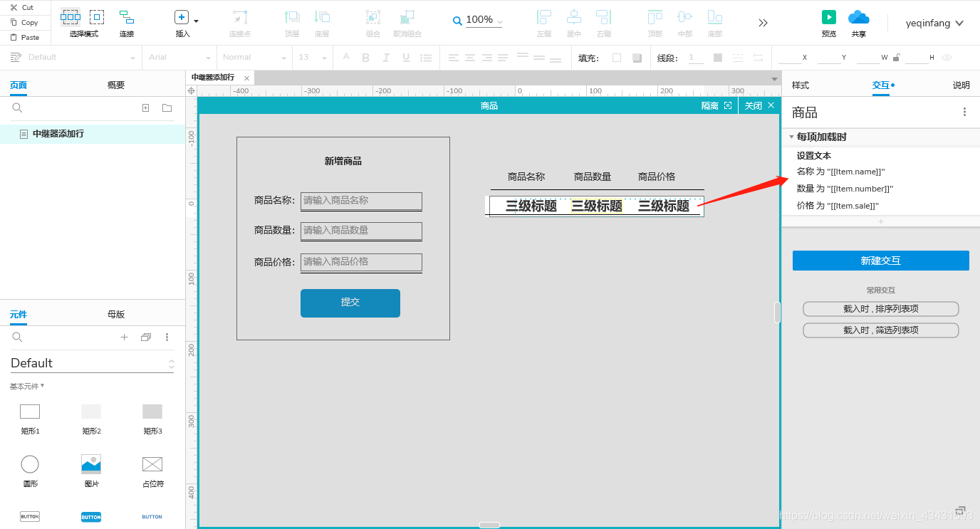The width and height of the screenshot is (980, 529).
Task: Click the Paste clipboard icon
Action: pyautogui.click(x=14, y=37)
